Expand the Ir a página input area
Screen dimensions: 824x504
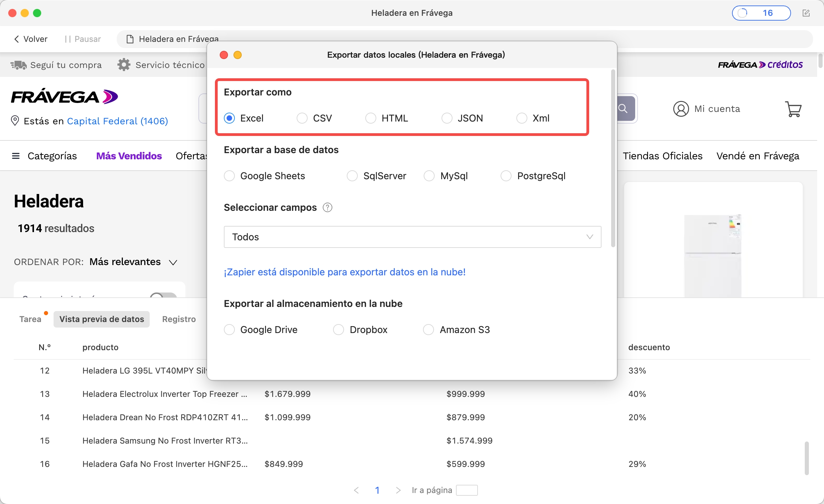(x=467, y=490)
